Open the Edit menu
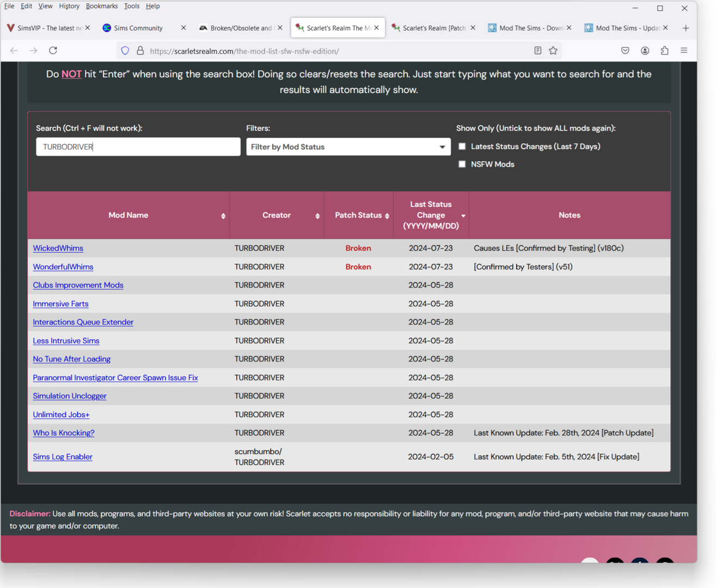716x588 pixels. pyautogui.click(x=26, y=6)
